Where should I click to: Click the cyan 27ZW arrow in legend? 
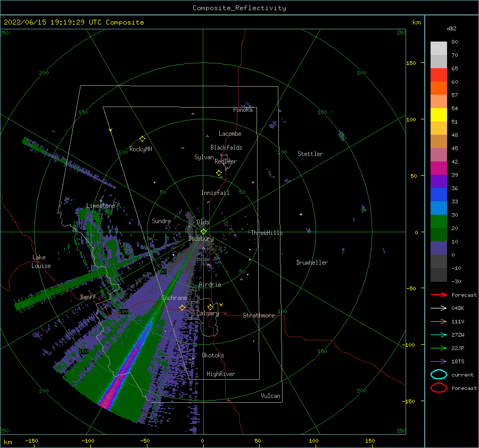pos(439,335)
